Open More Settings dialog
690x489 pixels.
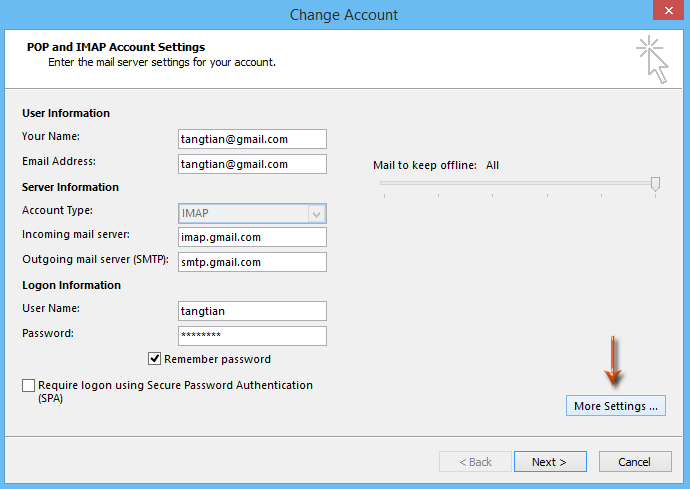(616, 405)
